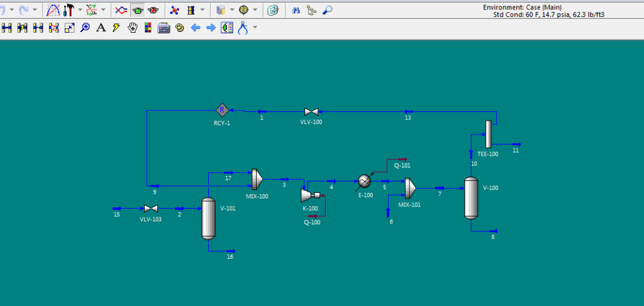This screenshot has width=644, height=306.
Task: Open the redo history dropdown arrow
Action: pyautogui.click(x=34, y=9)
